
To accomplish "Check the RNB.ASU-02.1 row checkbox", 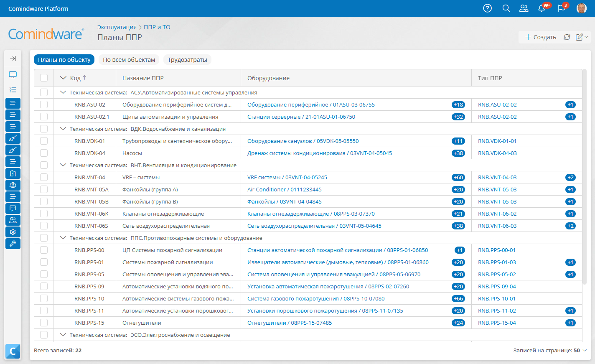I will (x=44, y=117).
